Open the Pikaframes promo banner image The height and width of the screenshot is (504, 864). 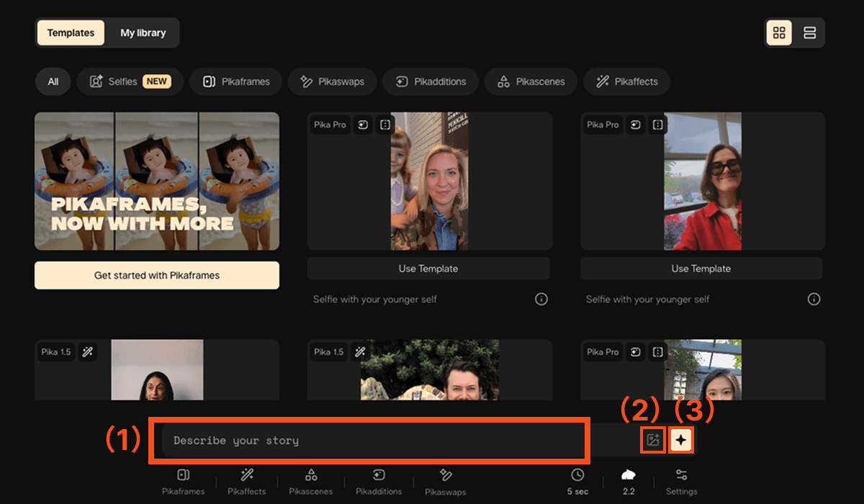pos(157,181)
